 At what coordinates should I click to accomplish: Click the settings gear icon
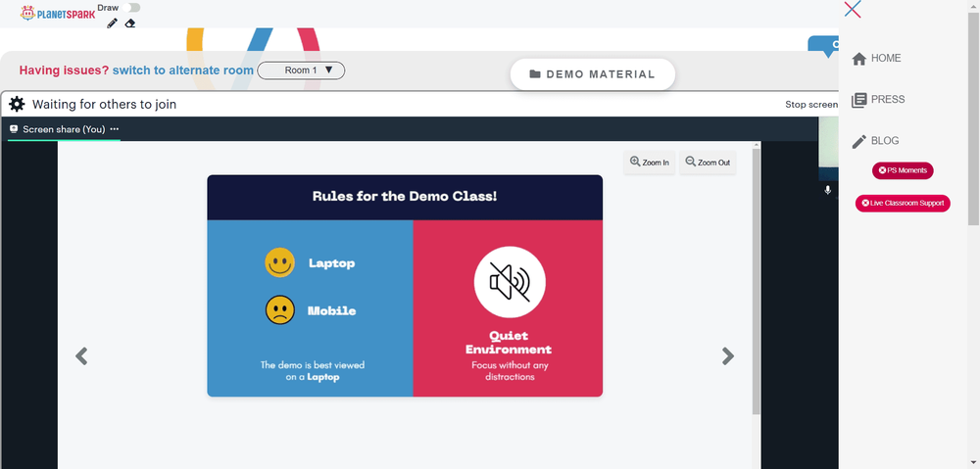(x=17, y=105)
